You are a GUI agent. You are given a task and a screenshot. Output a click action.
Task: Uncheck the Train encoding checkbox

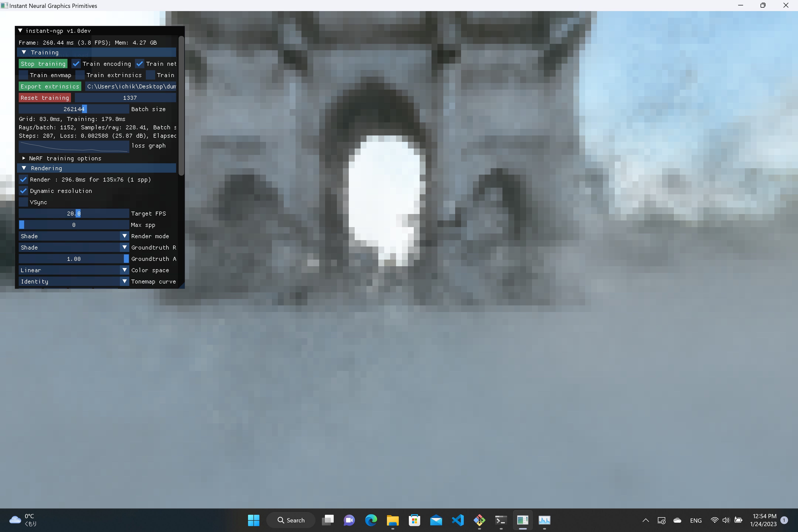pos(76,64)
